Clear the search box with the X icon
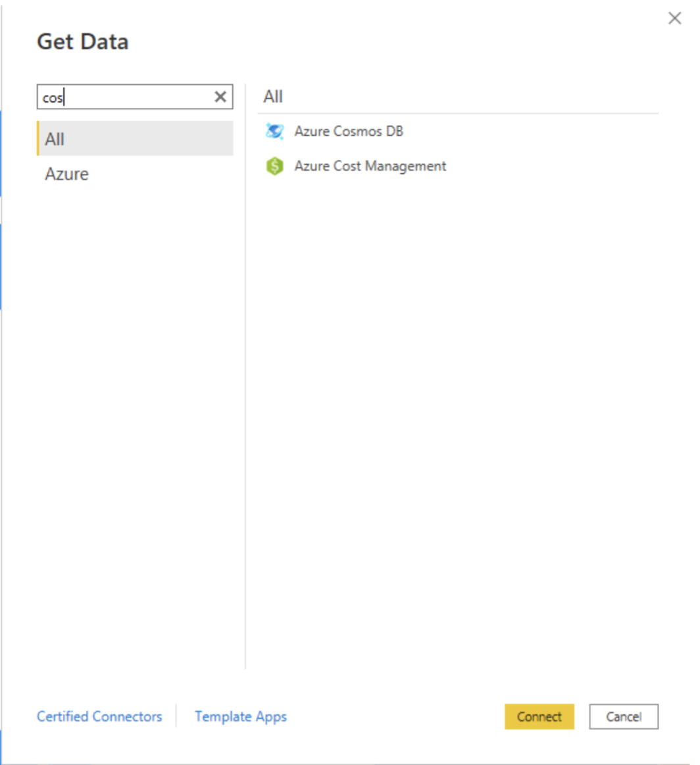The height and width of the screenshot is (765, 700). 220,97
